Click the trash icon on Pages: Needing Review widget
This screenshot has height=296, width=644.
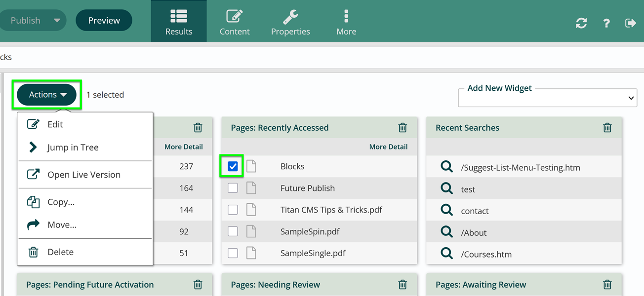(402, 285)
